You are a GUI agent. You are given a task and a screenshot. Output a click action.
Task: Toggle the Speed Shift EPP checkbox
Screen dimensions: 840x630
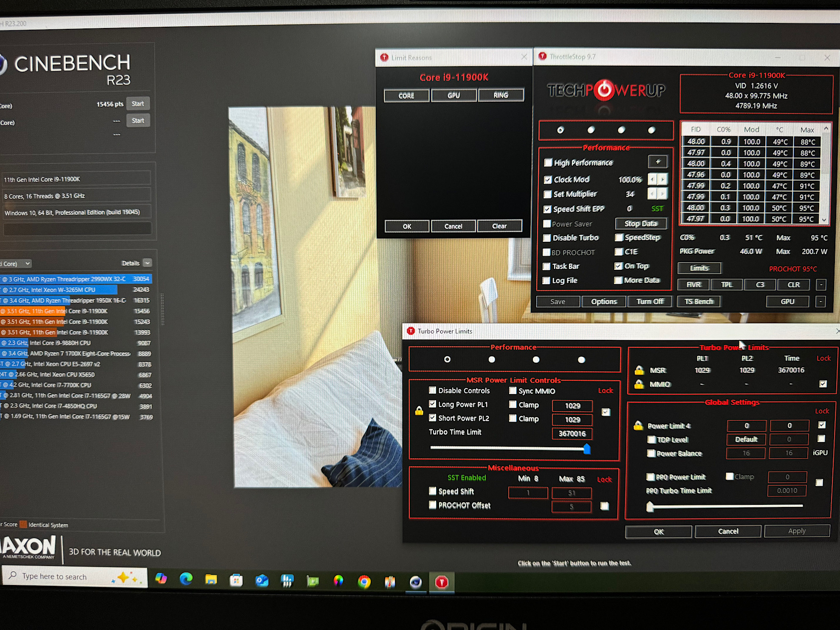click(547, 209)
